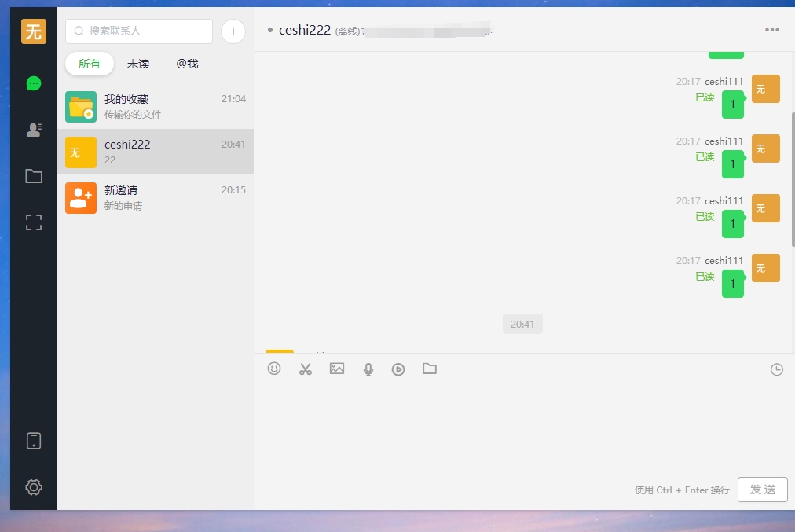The image size is (795, 532).
Task: Click the chat window vertical scrollbar
Action: pyautogui.click(x=793, y=179)
